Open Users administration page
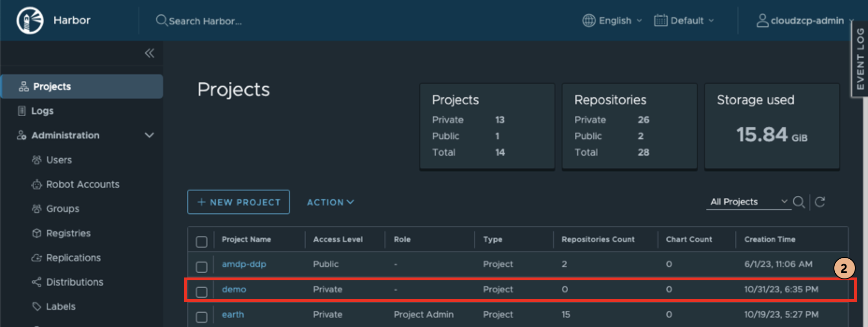This screenshot has width=868, height=327. pyautogui.click(x=59, y=160)
